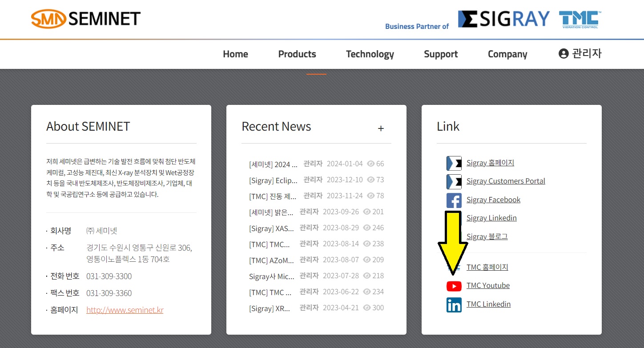Click the phone number 031-309-3300
The image size is (644, 348).
pyautogui.click(x=109, y=276)
